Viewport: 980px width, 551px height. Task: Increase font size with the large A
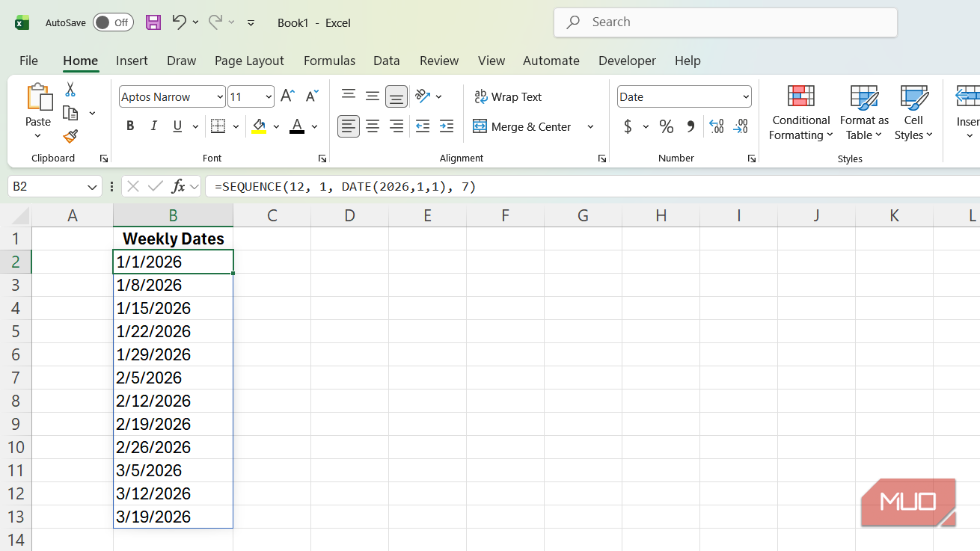(x=287, y=96)
